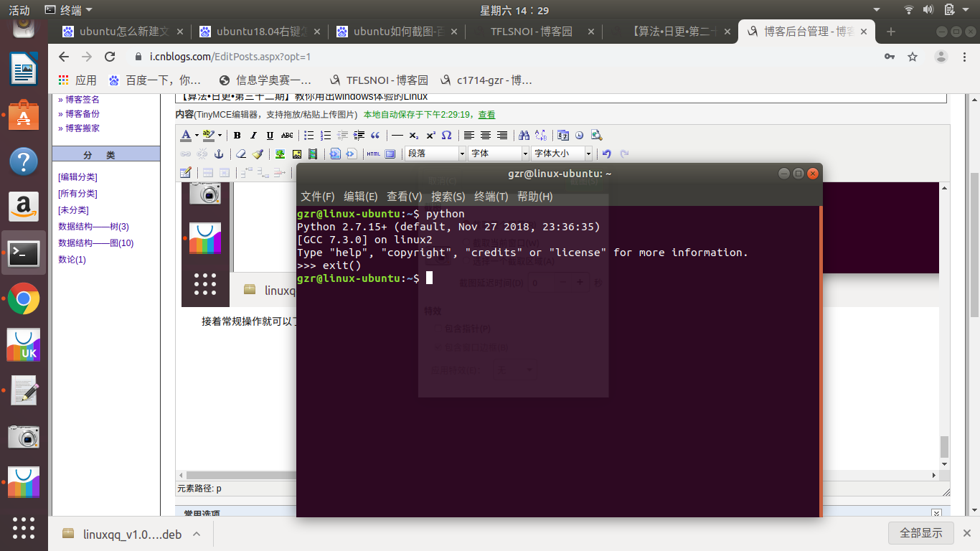Undo last edit in editor
The image size is (980, 551).
tap(607, 154)
